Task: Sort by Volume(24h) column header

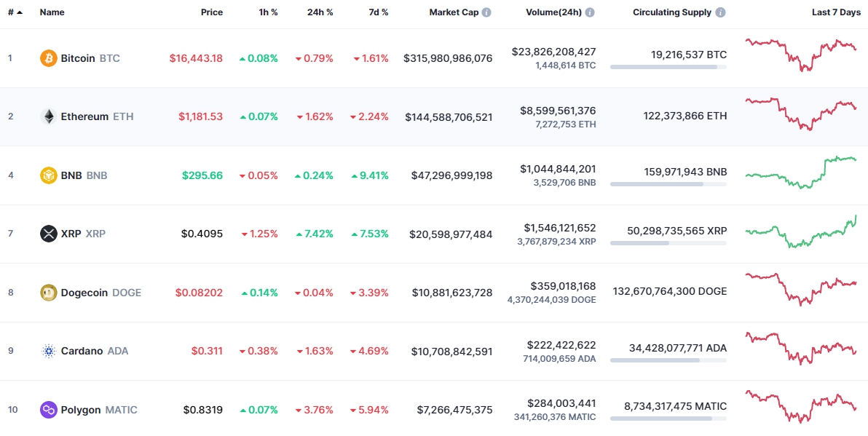Action: (553, 12)
